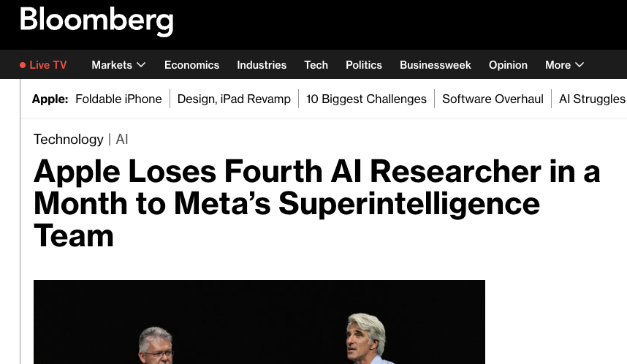Click the red Live TV dot icon
This screenshot has height=364, width=627.
(23, 65)
